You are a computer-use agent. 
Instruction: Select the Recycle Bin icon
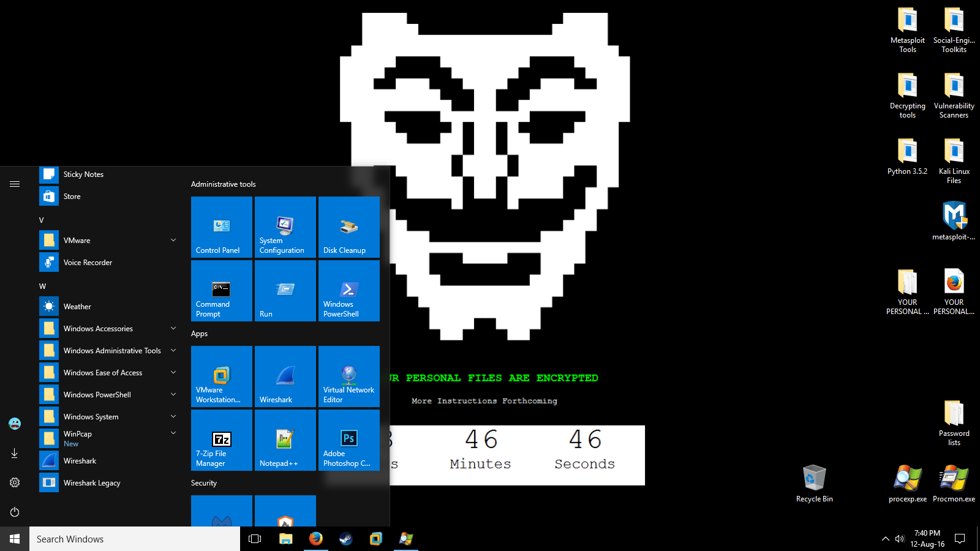[815, 484]
